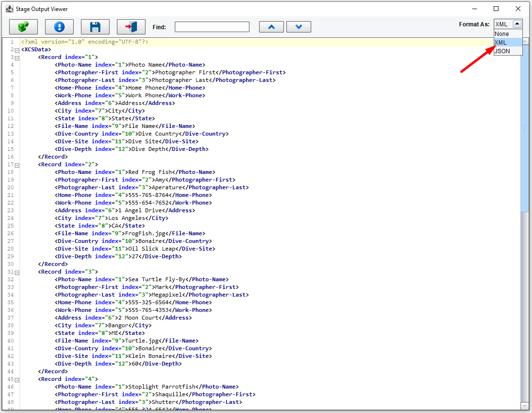Click the save floppy disk button
This screenshot has width=532, height=413.
pyautogui.click(x=95, y=27)
